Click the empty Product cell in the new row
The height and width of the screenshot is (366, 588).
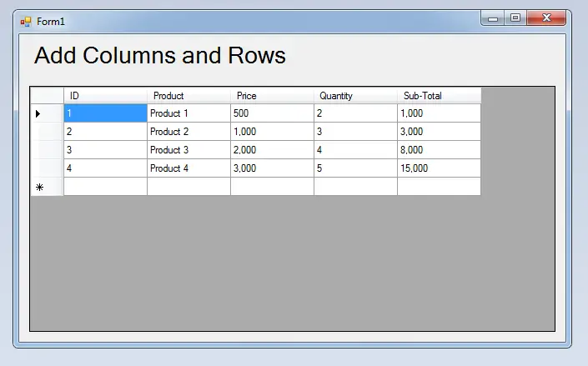click(188, 187)
